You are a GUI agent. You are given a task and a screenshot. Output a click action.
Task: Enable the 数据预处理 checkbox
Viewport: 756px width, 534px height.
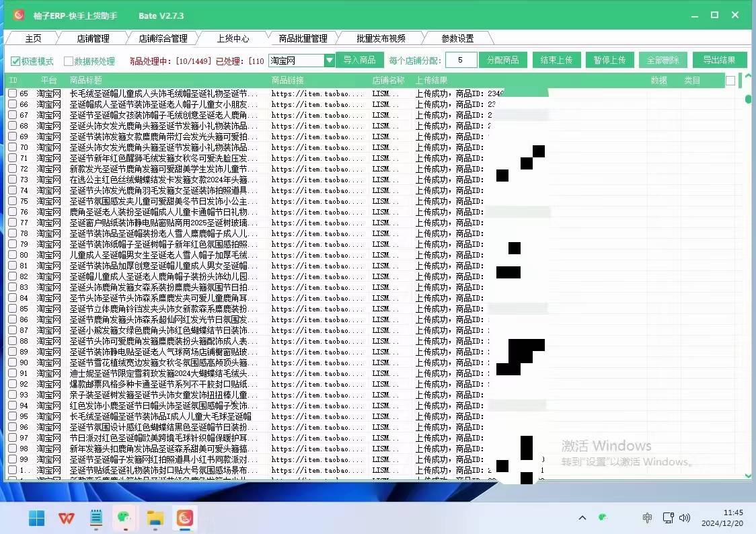(x=69, y=61)
